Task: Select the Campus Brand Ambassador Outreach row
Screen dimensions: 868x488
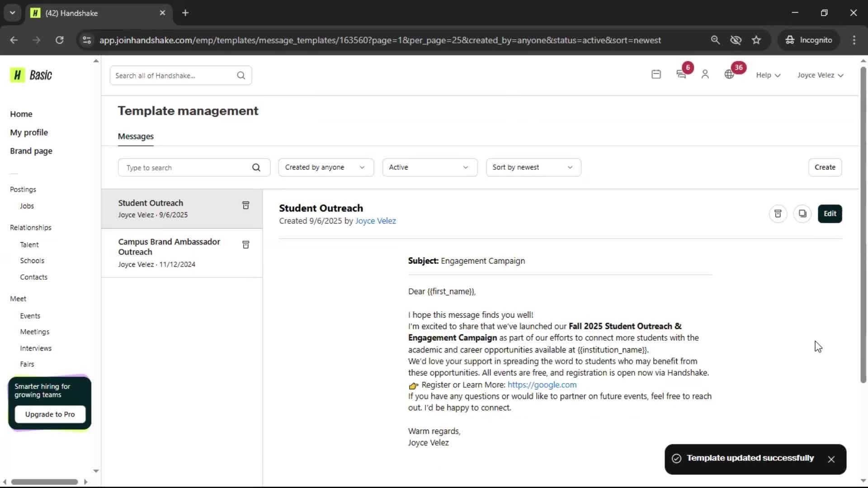Action: tap(182, 253)
